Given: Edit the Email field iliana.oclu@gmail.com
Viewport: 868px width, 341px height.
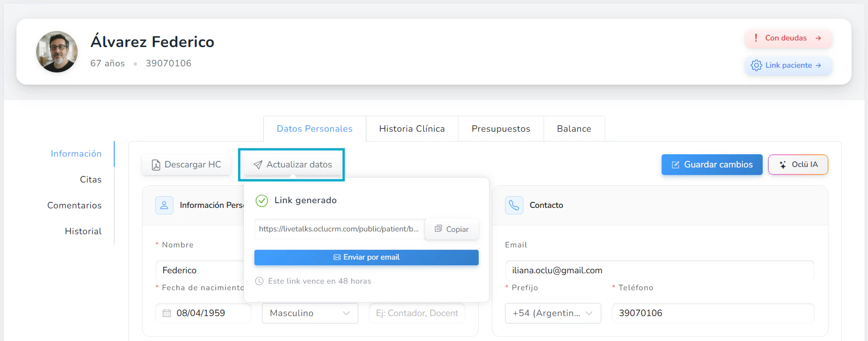Looking at the screenshot, I should [660, 270].
